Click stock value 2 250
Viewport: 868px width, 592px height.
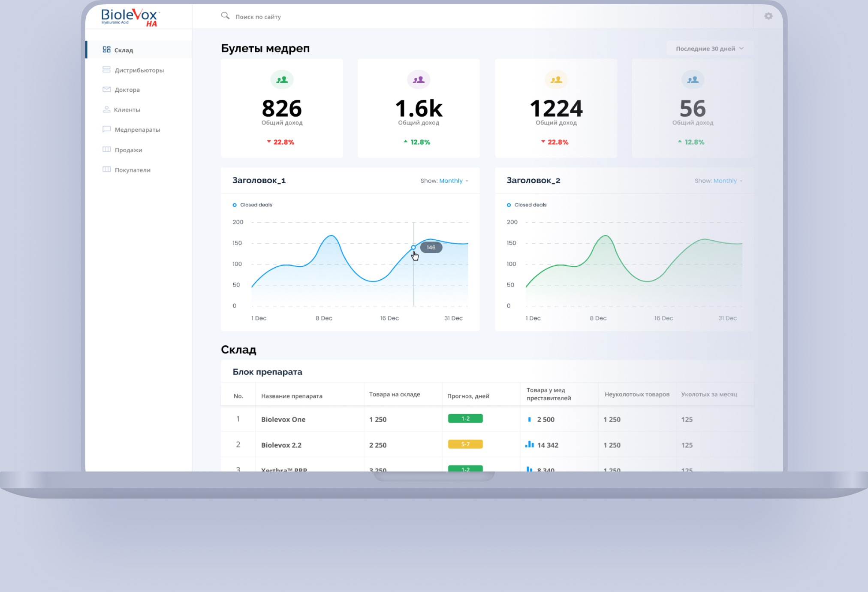click(x=378, y=445)
